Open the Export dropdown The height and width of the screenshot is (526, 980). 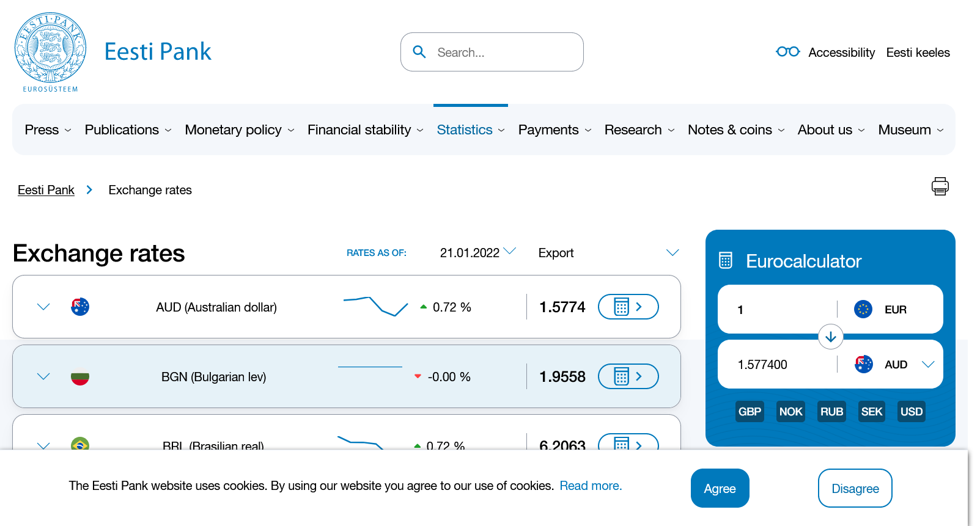point(608,252)
